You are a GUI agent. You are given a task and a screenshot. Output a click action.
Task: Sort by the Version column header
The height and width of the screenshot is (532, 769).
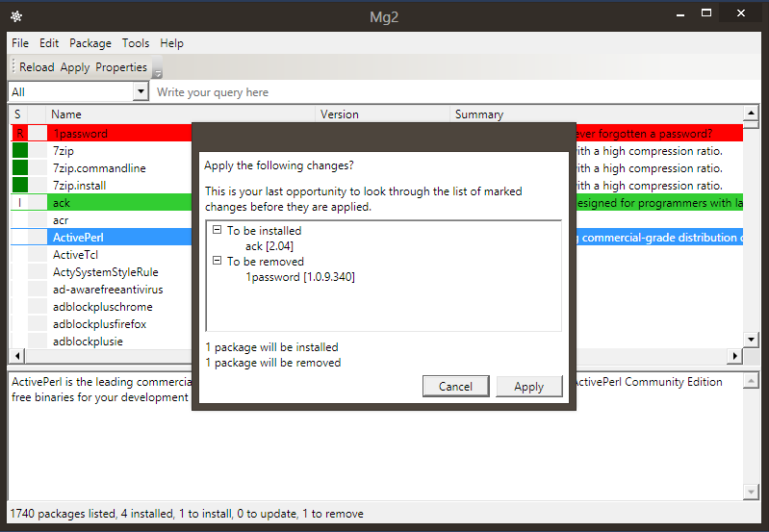(382, 114)
